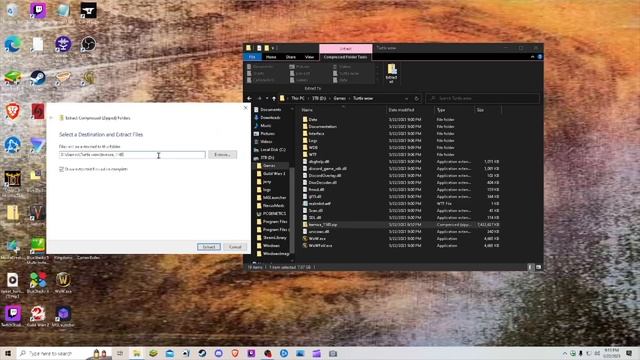Click Extract all icon in the ribbon

click(x=391, y=73)
